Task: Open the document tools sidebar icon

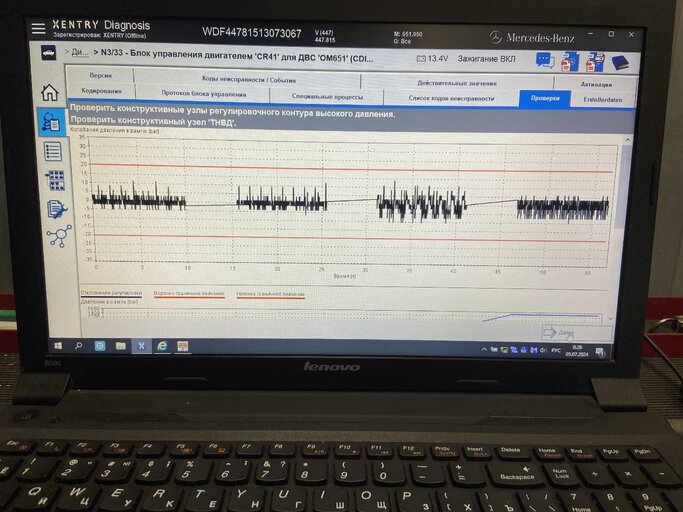Action: tap(57, 210)
